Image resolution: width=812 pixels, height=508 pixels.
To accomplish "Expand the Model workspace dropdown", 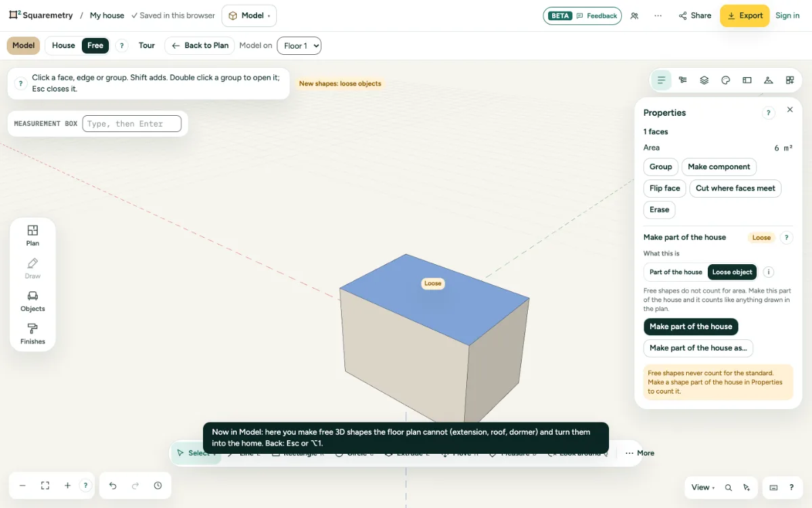I will 249,16.
